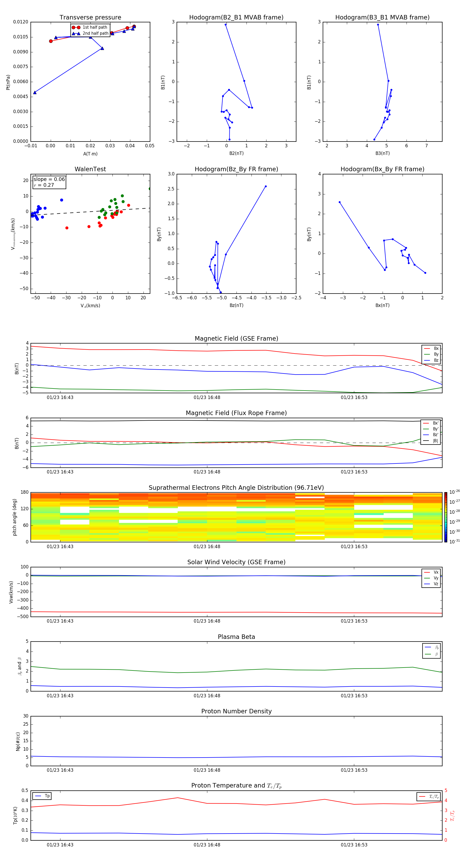The height and width of the screenshot is (868, 473).
Task: Click the 'V_A(km/s)' x-axis label
Action: 90,306
